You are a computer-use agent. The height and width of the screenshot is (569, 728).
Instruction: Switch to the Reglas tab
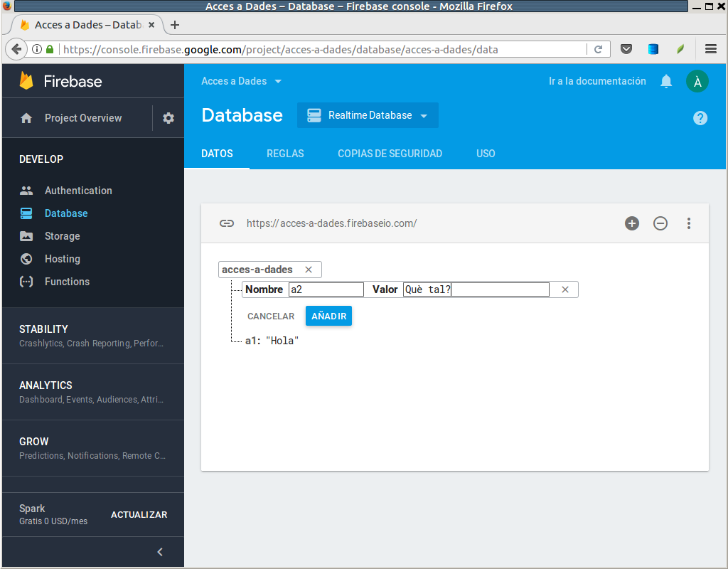[x=285, y=154]
